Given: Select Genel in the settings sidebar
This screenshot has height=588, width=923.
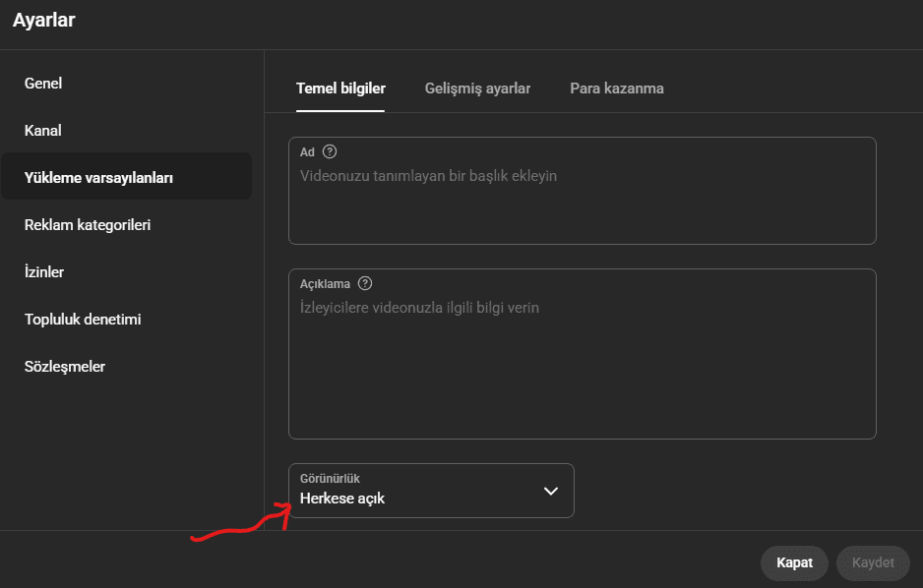Looking at the screenshot, I should tap(43, 84).
